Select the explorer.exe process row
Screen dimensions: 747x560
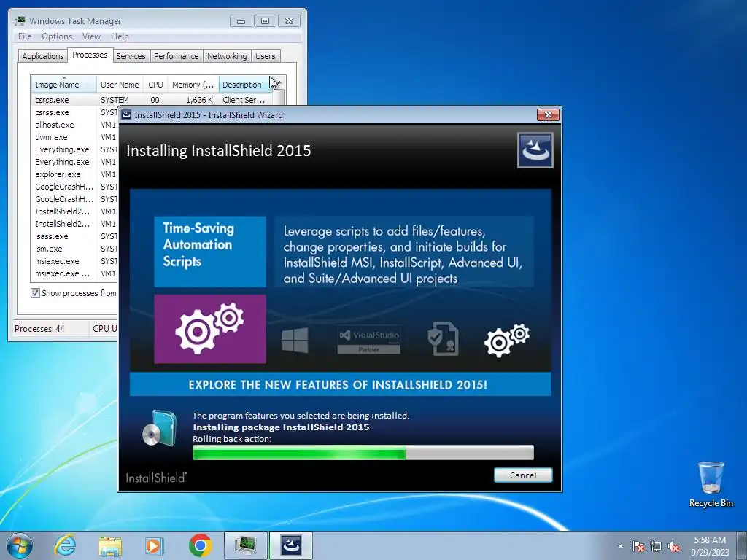[74, 174]
